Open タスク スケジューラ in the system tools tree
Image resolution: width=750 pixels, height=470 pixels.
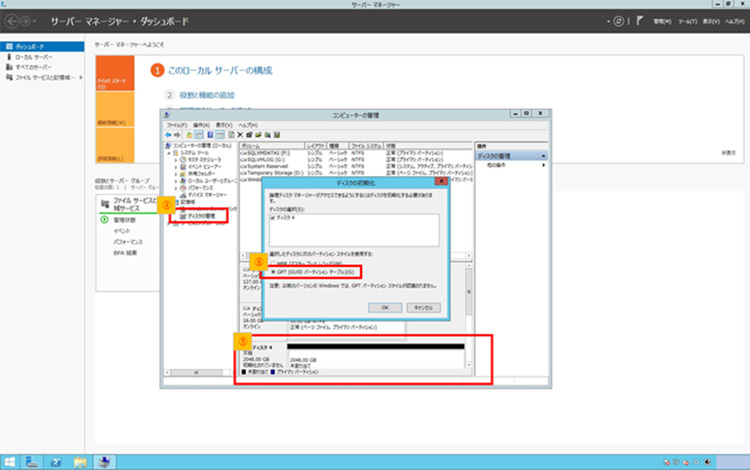click(x=204, y=160)
